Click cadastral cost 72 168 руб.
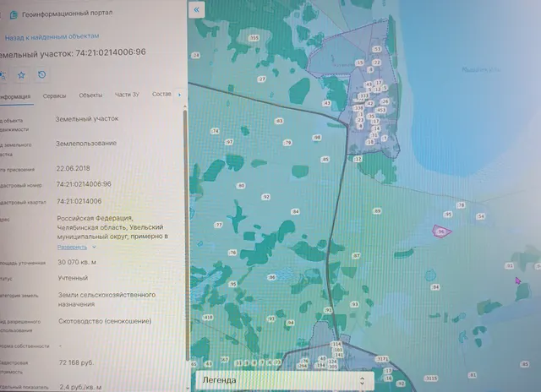The width and height of the screenshot is (541, 392). click(76, 362)
